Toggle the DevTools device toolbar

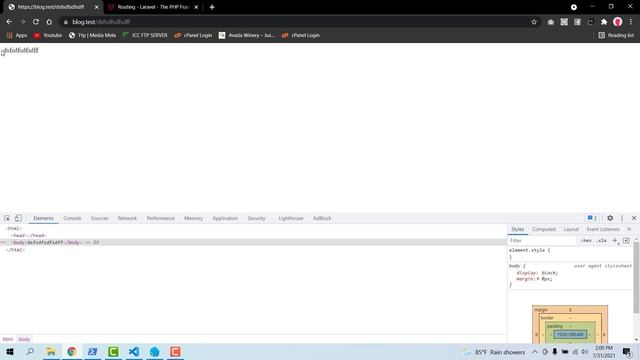pos(18,218)
